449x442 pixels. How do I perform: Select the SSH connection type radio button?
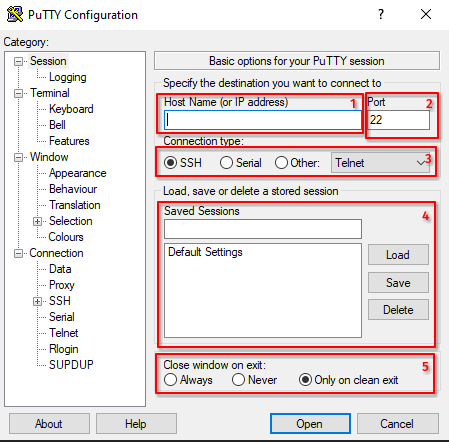[170, 163]
